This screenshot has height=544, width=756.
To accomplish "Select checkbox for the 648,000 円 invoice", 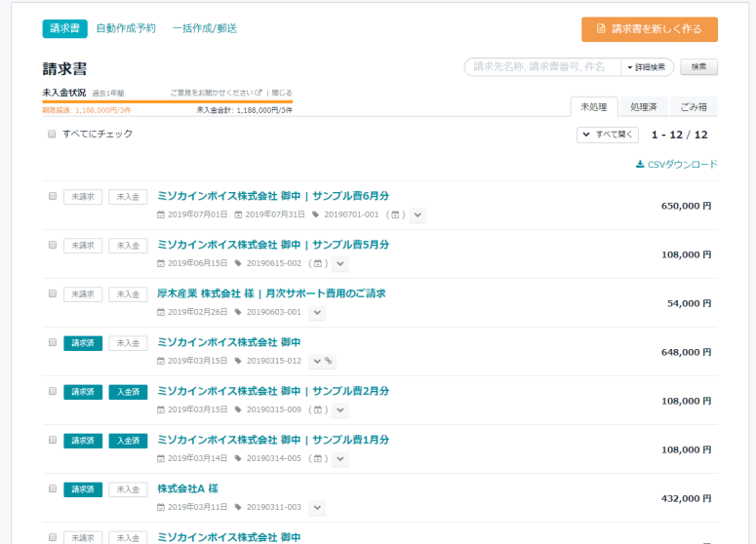I will pos(53,342).
